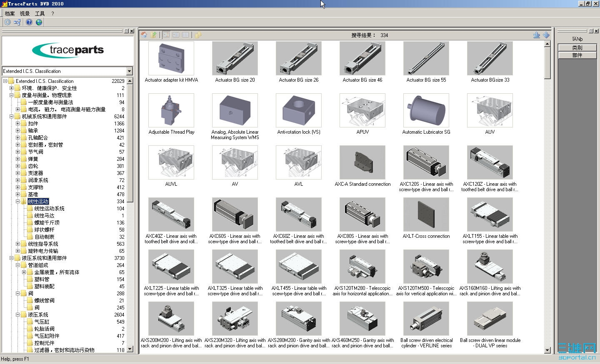
Task: Click the plain blue down arrow icon
Action: click(546, 35)
